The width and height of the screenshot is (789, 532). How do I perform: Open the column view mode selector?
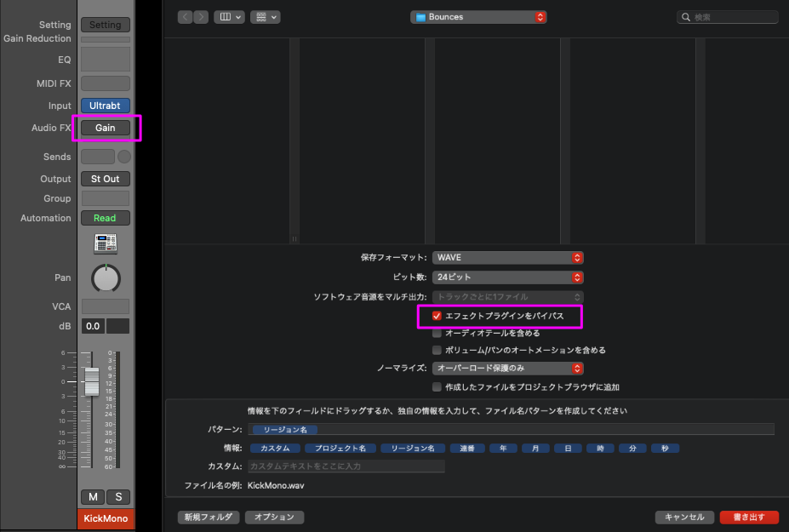(229, 17)
